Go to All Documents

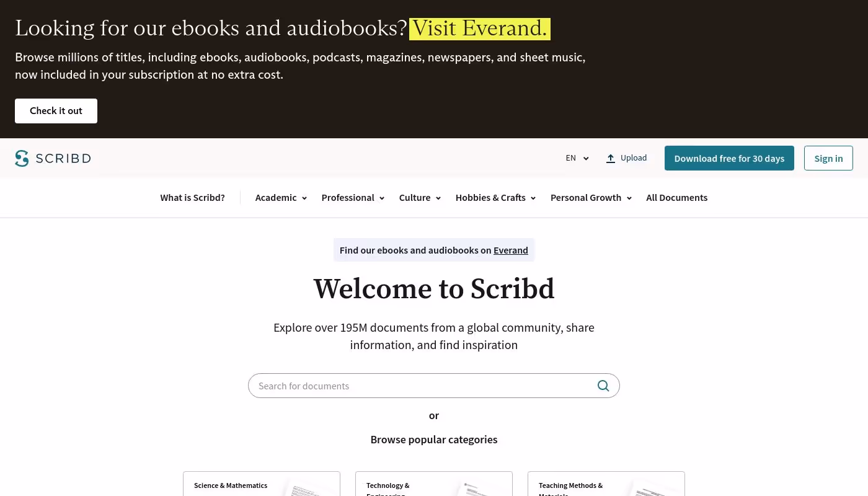point(676,198)
